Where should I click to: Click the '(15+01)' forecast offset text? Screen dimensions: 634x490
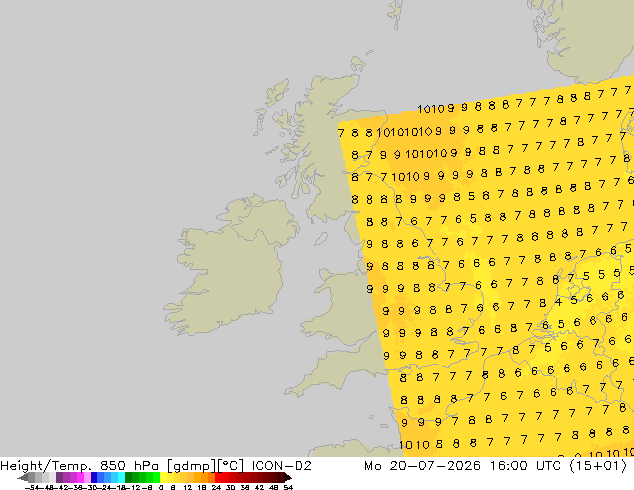(598, 466)
